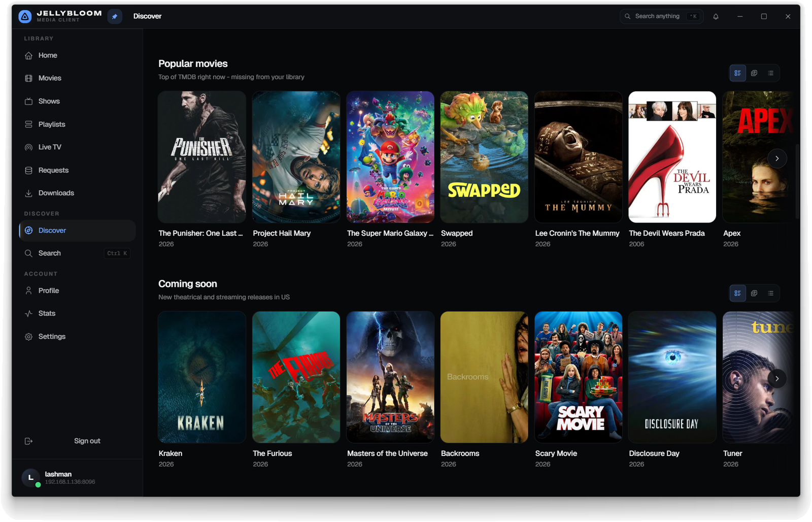Click the Swapped title text
The image size is (812, 522).
[457, 234]
